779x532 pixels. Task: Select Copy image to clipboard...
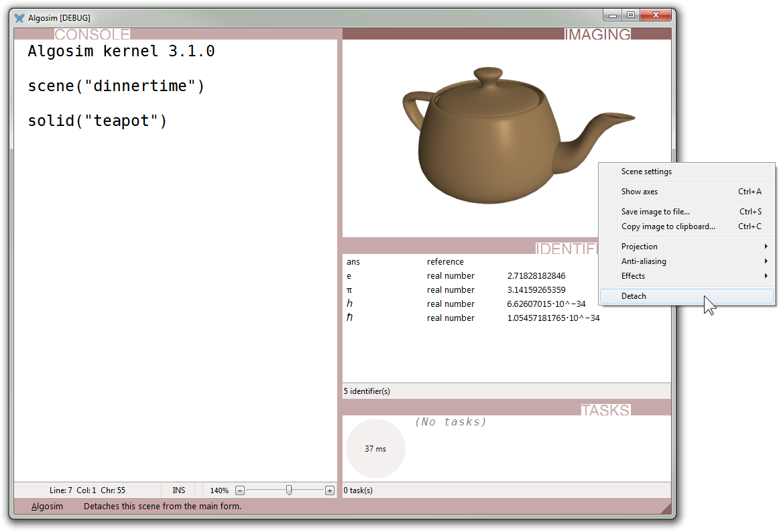(668, 226)
